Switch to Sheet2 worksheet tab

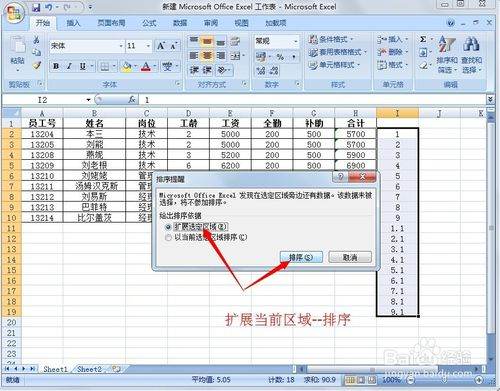(x=89, y=369)
